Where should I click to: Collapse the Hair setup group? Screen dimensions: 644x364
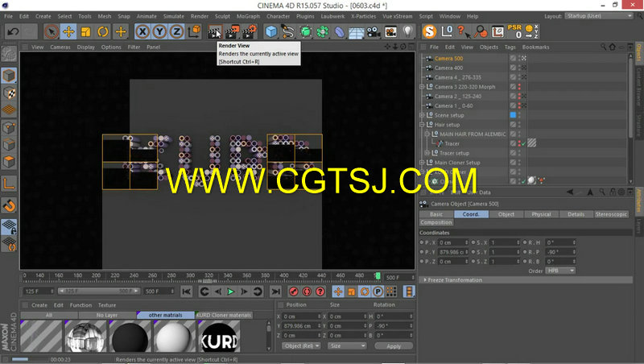[x=422, y=125]
